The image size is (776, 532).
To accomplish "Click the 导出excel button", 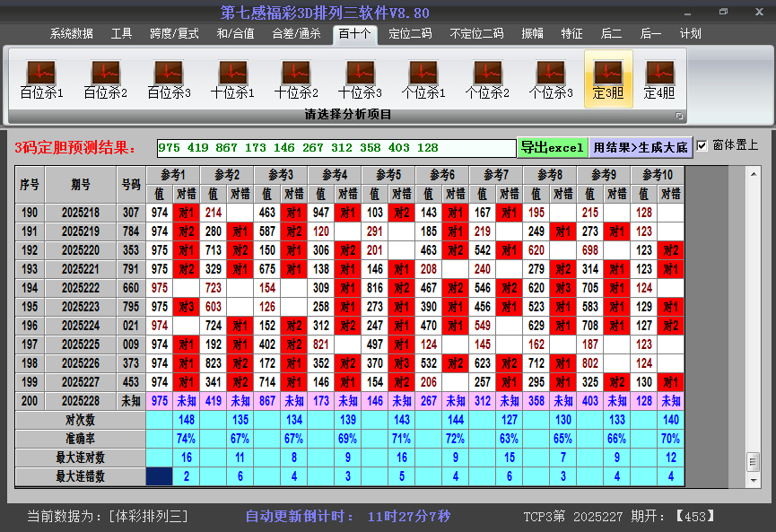I will click(x=552, y=147).
